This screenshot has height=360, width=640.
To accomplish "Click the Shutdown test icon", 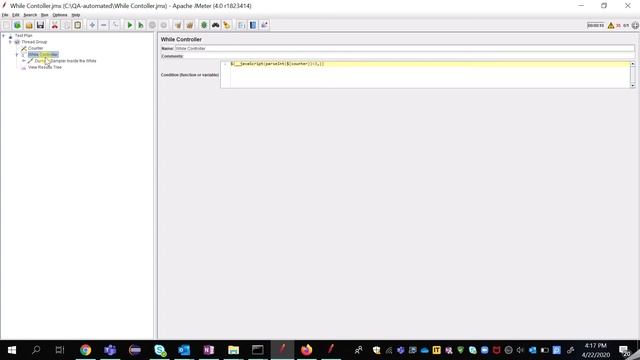I will tap(164, 25).
